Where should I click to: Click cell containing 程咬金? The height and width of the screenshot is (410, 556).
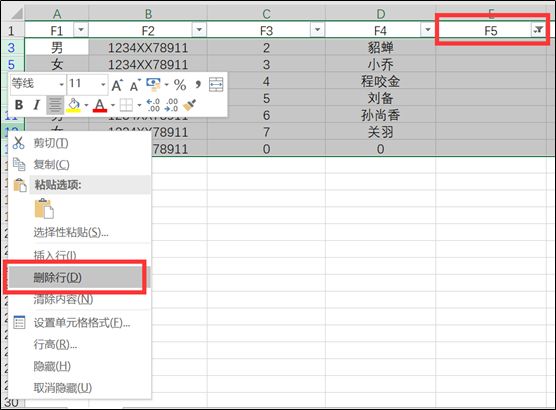click(380, 81)
